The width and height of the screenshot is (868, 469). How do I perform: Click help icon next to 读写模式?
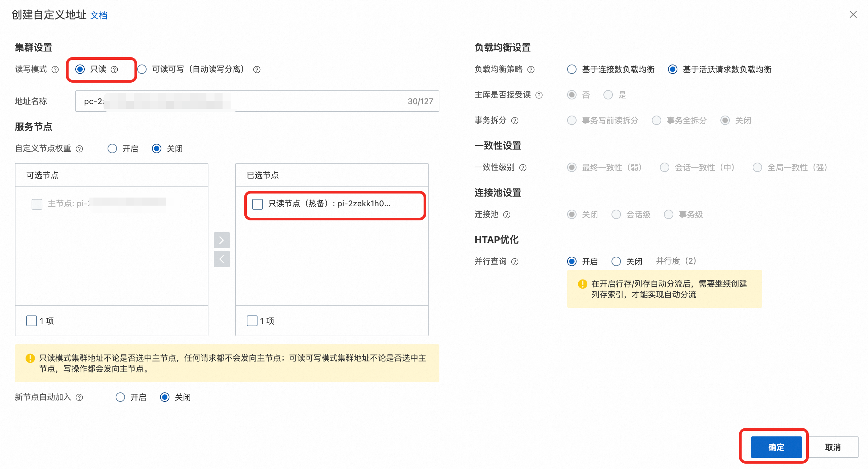55,69
